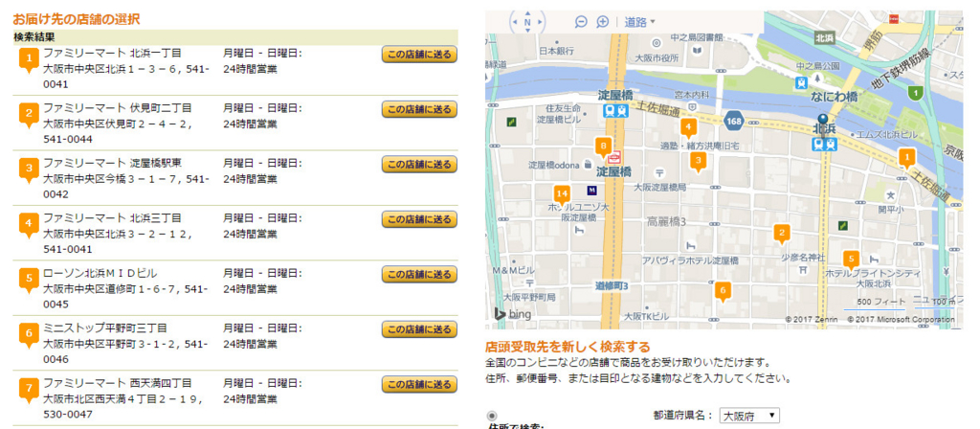The width and height of the screenshot is (980, 429).
Task: Click list marker 7 for 西天満四丁目 store
Action: coord(28,391)
